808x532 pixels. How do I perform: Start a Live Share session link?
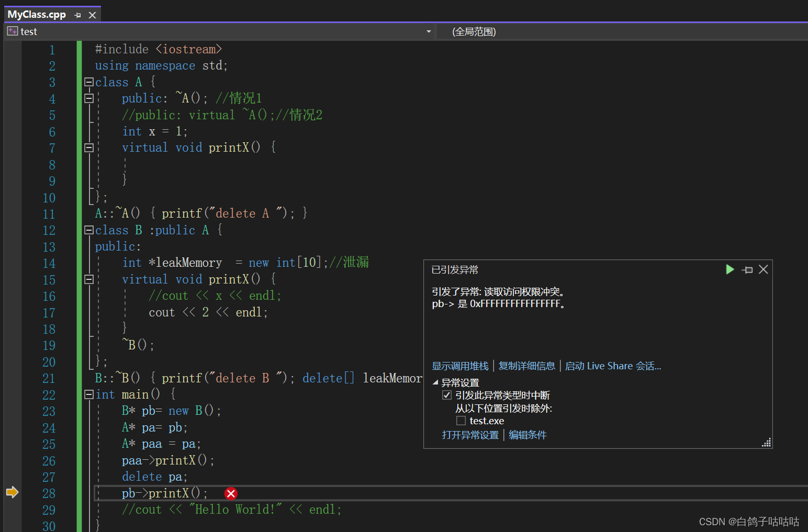pos(613,366)
